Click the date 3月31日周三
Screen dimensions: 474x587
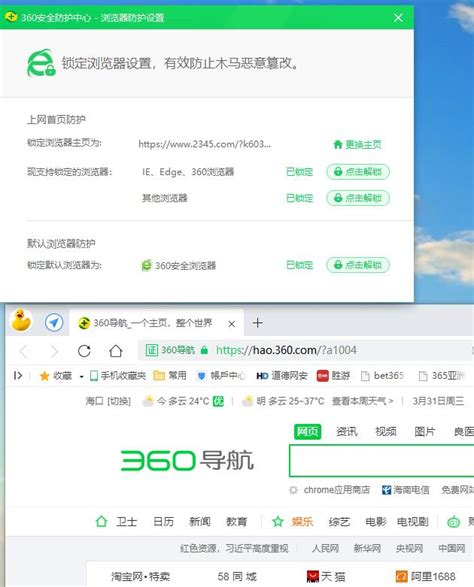[438, 401]
